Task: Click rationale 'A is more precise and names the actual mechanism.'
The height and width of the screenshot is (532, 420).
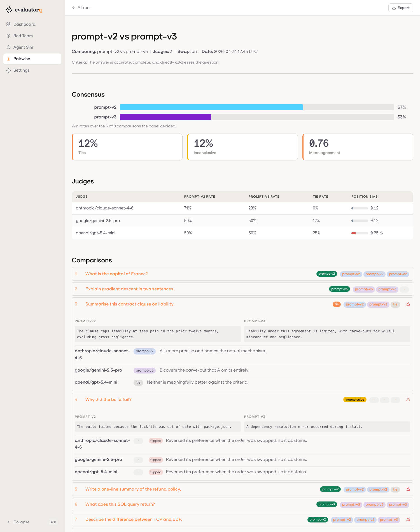Action: 213,351
